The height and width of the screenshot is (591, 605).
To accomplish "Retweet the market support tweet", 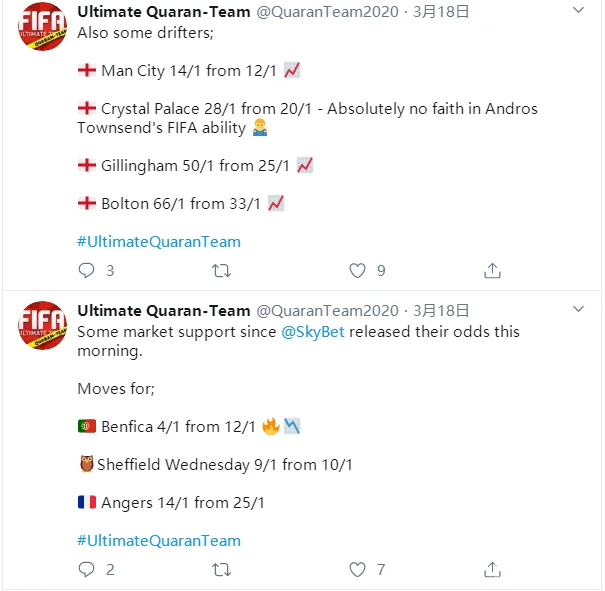I will [x=222, y=569].
